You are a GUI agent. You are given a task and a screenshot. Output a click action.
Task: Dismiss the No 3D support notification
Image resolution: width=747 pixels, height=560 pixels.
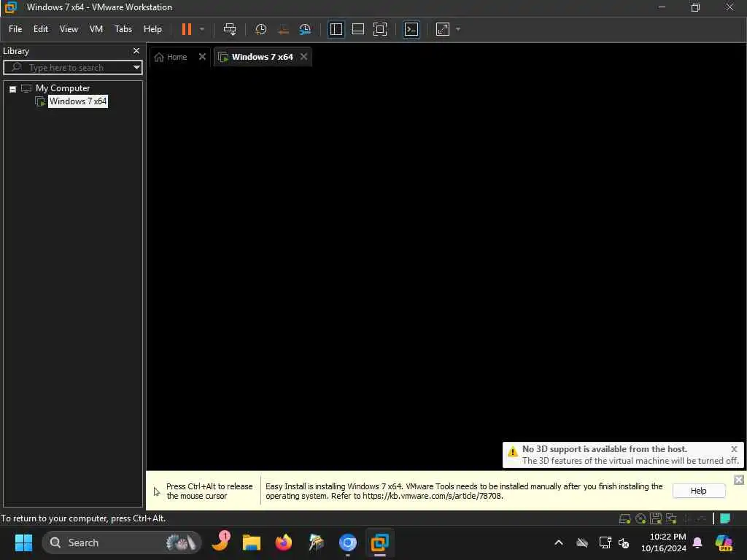coord(734,449)
